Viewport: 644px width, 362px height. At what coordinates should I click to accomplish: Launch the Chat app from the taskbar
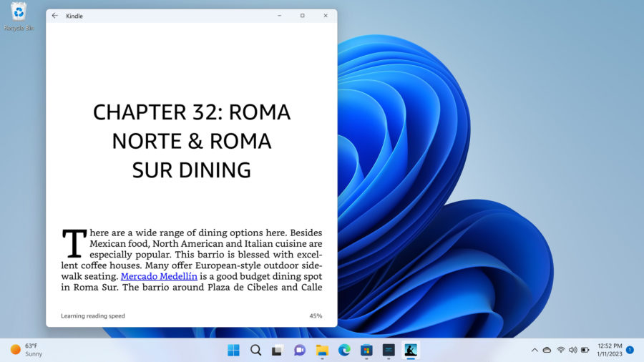click(300, 350)
